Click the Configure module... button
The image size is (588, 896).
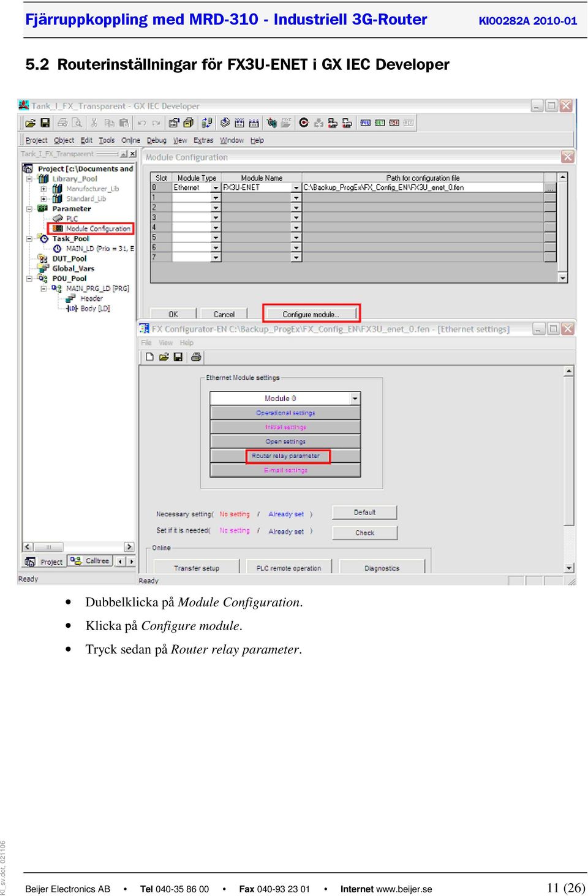pos(311,314)
